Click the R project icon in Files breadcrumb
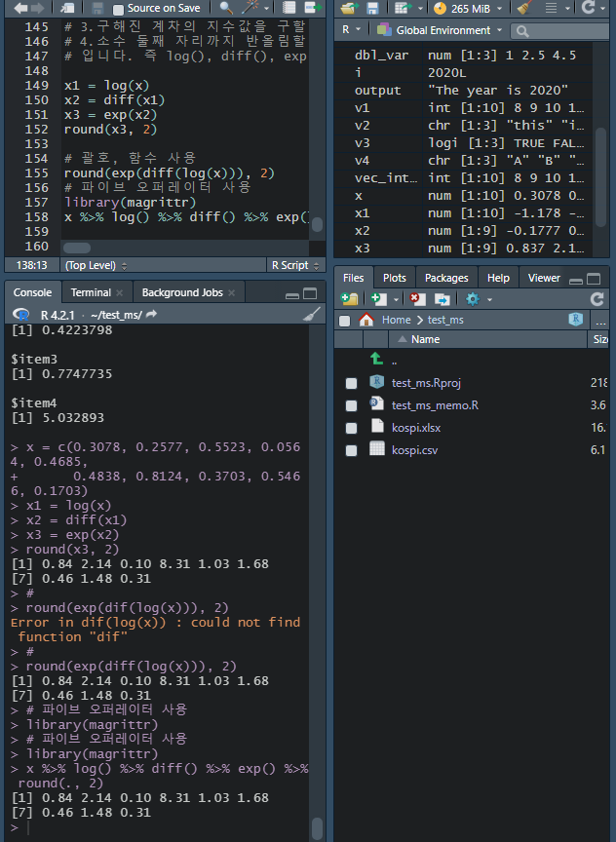 pyautogui.click(x=576, y=319)
